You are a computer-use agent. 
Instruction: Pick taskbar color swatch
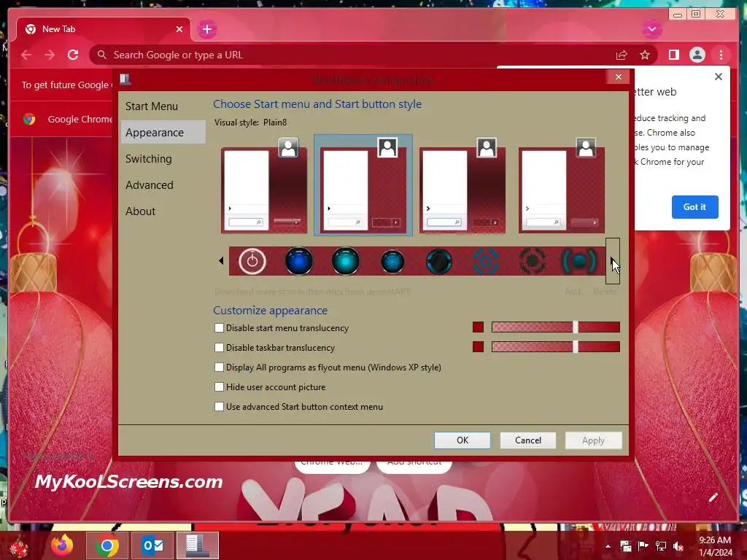(478, 346)
